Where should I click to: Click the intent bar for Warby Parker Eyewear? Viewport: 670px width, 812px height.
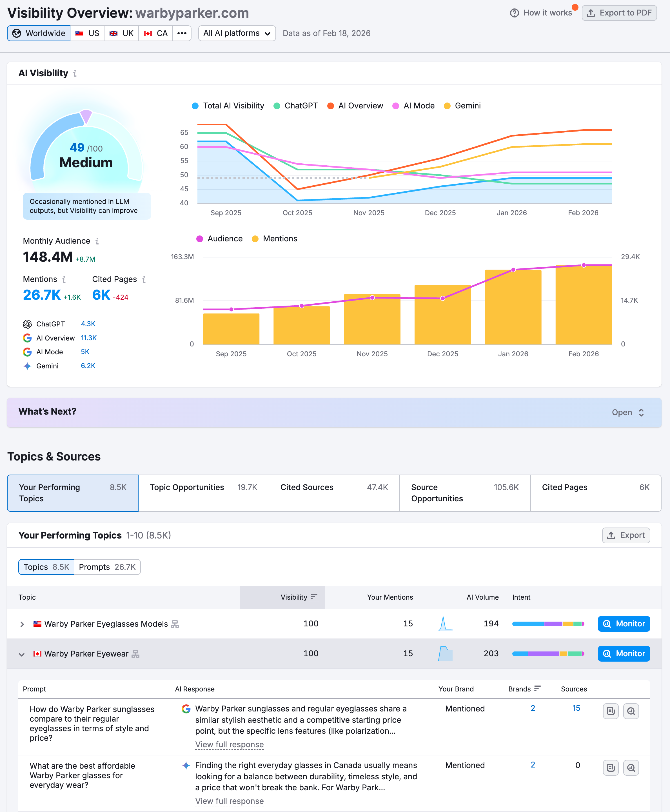coord(548,653)
